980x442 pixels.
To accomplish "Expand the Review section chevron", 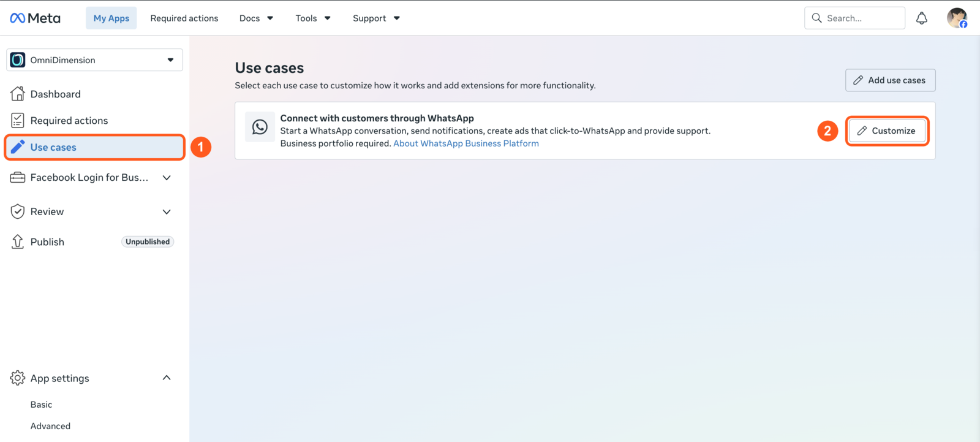I will click(x=167, y=212).
